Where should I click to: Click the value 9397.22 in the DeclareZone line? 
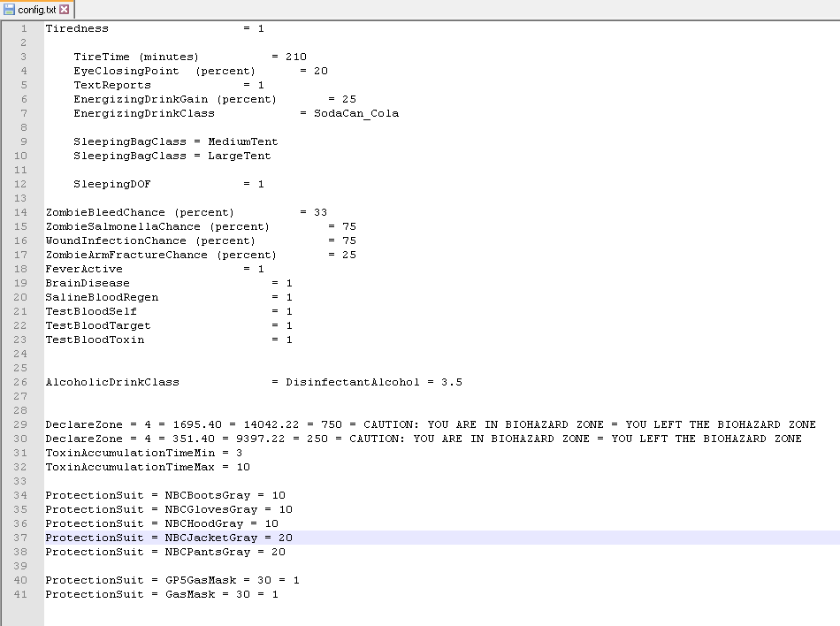click(x=260, y=439)
